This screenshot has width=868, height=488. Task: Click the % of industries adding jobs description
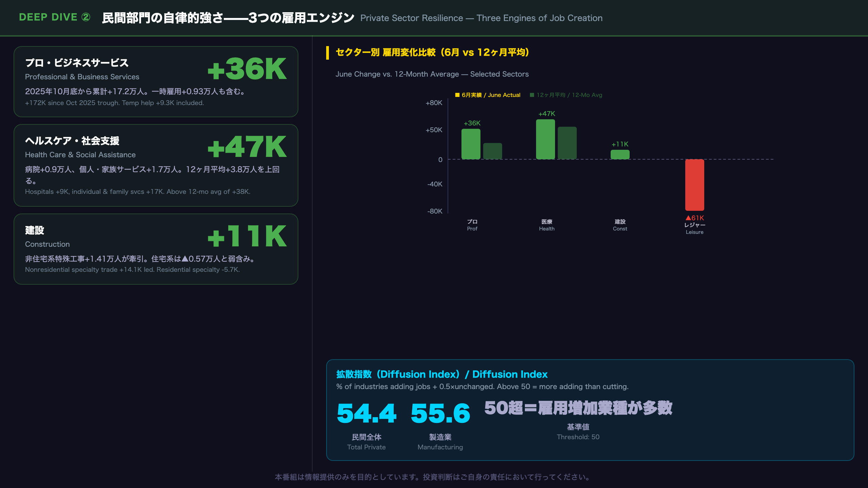[482, 387]
